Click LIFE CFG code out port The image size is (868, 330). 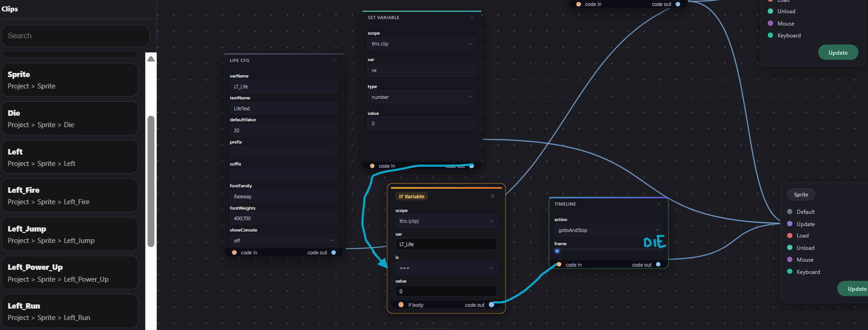pos(333,253)
